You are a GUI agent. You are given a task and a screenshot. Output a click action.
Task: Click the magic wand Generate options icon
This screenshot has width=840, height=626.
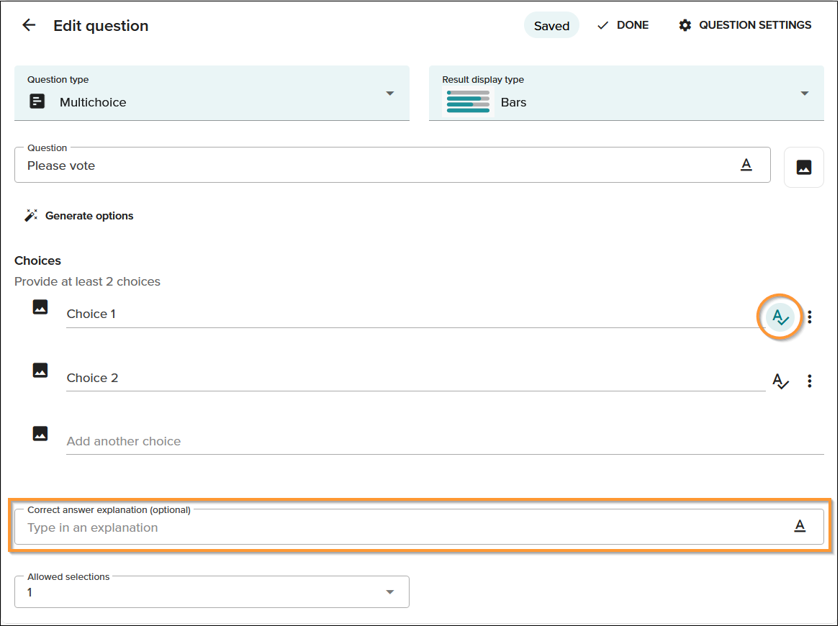point(31,215)
